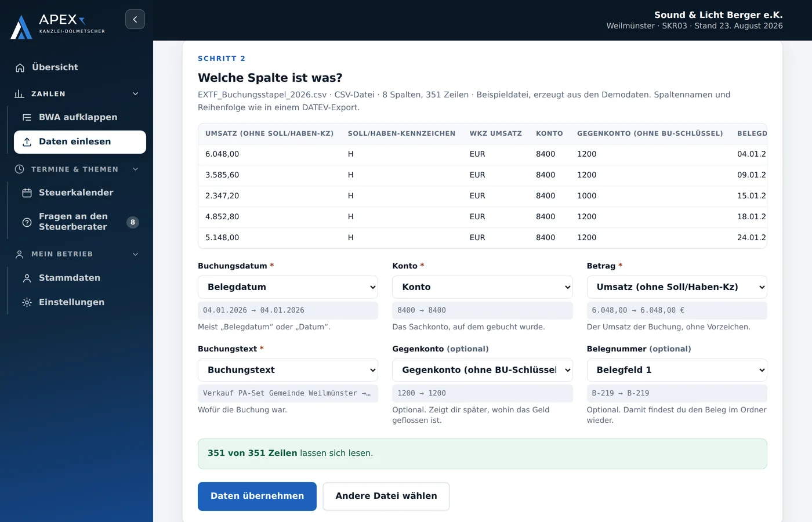
Task: Open the Betrag column dropdown
Action: 677,287
